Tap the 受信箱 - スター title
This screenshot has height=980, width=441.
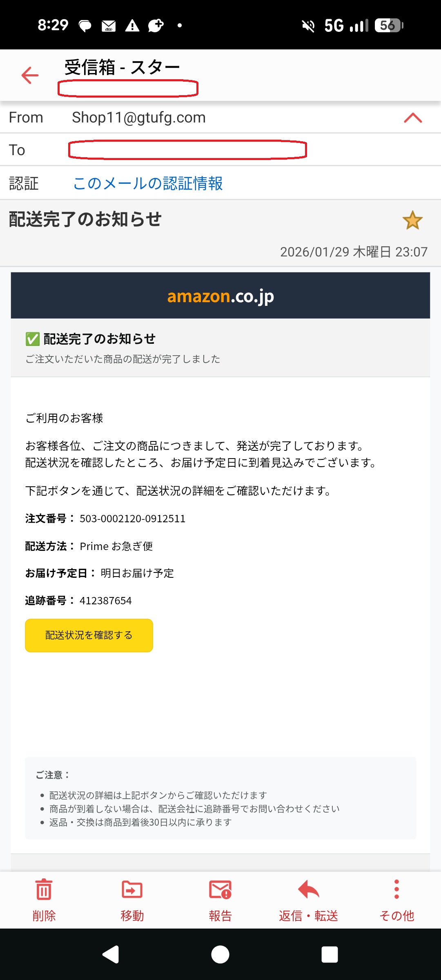tap(122, 67)
